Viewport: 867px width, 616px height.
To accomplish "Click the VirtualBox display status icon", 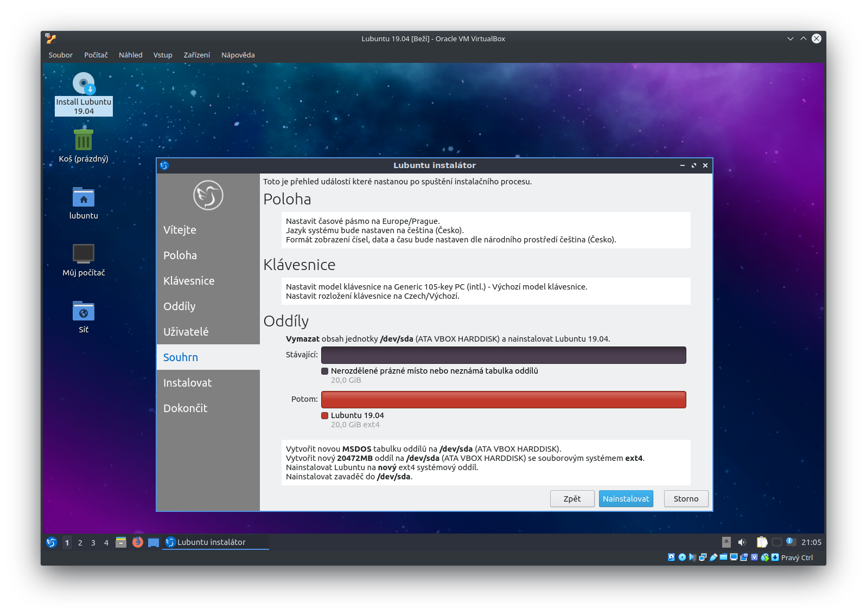I will point(734,557).
